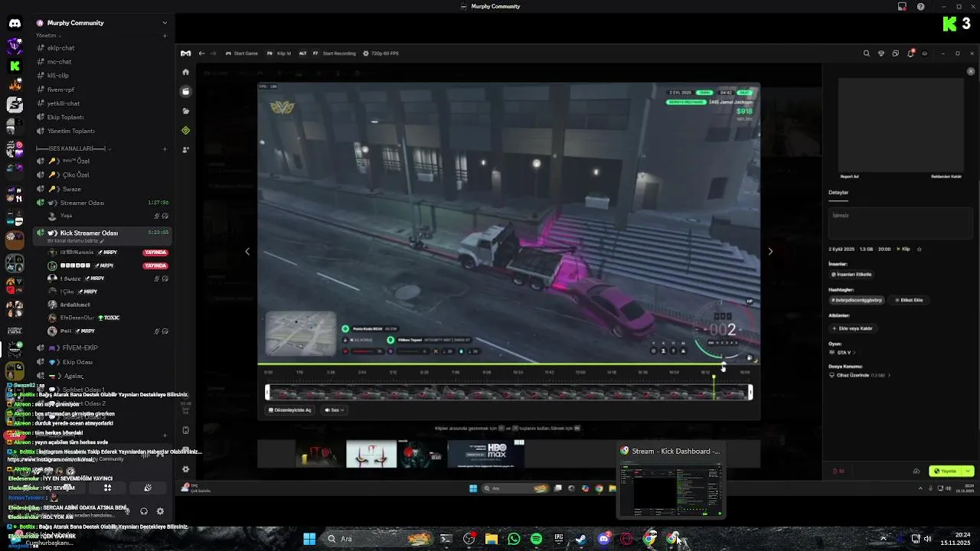This screenshot has width=980, height=551.
Task: Open Medal add-friends icon in sidebar
Action: click(x=185, y=150)
